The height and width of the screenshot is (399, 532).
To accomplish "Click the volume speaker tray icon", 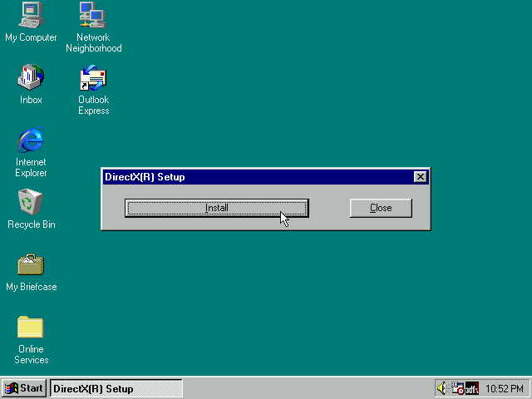I will pos(441,388).
